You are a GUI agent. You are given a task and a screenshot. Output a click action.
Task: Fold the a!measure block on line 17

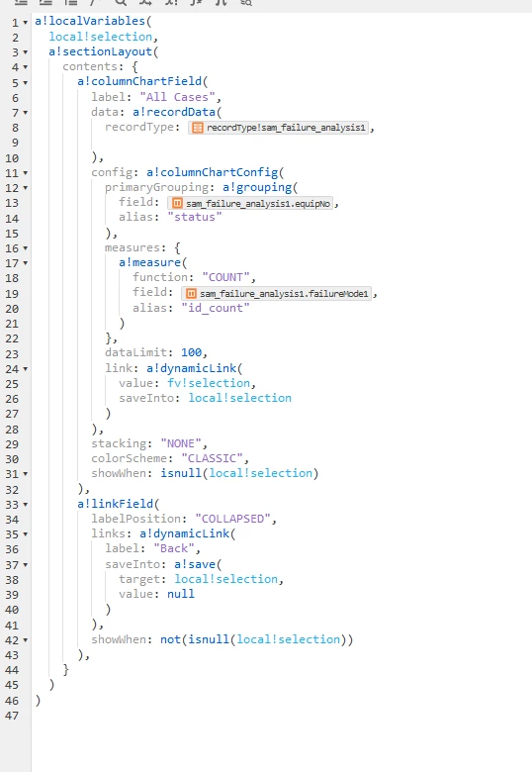(25, 263)
